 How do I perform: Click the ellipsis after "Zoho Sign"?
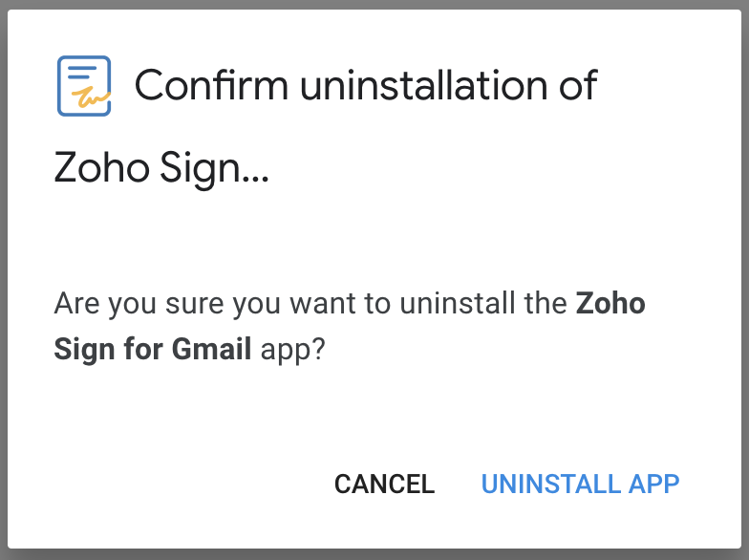(x=254, y=177)
